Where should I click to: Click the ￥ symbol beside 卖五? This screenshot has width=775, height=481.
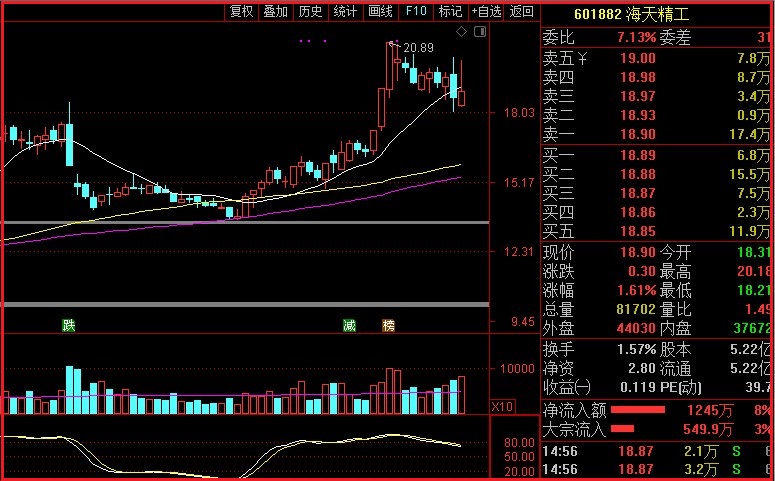(582, 58)
